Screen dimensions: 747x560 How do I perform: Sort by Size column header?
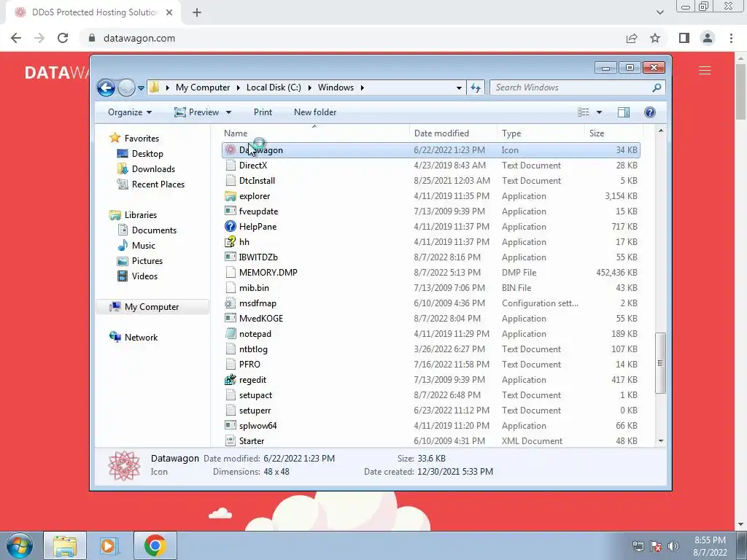[614, 133]
